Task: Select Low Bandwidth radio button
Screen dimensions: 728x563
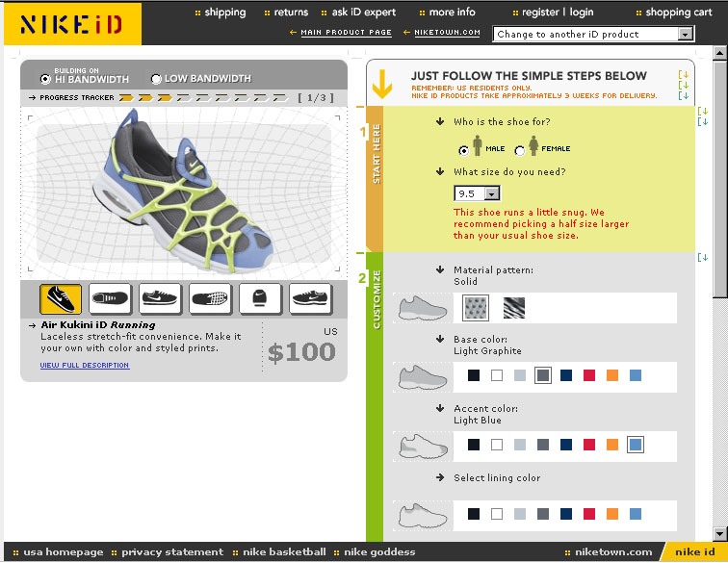Action: (x=156, y=79)
